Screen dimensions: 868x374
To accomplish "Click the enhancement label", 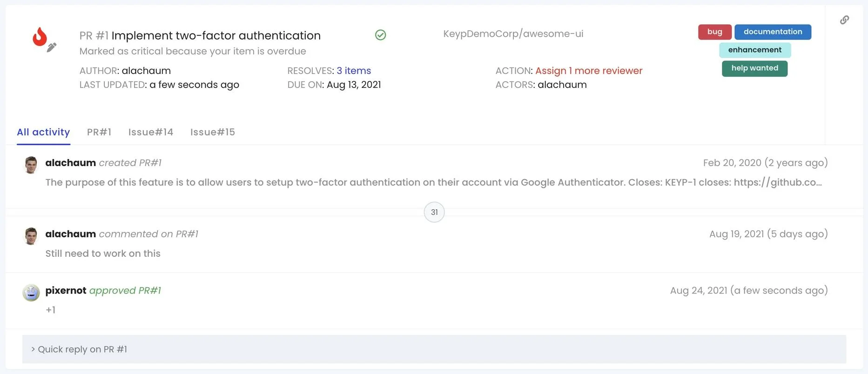I will [755, 50].
